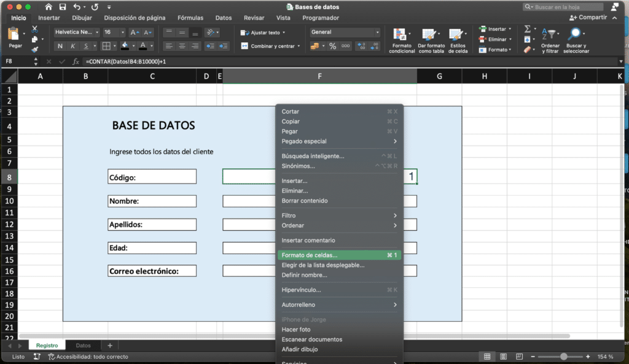Choose Insertar comentario in context menu
Screen dimensions: 629x364
tap(339, 240)
